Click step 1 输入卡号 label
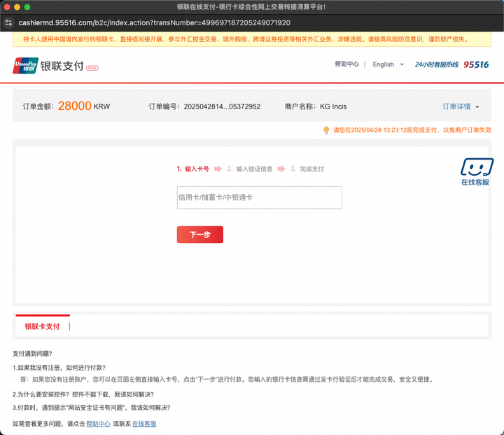Viewport: 504px width, 435px height. 193,169
